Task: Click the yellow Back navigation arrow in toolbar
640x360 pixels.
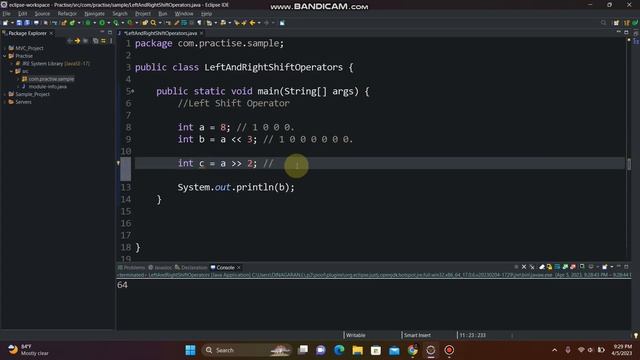Action: [x=253, y=23]
